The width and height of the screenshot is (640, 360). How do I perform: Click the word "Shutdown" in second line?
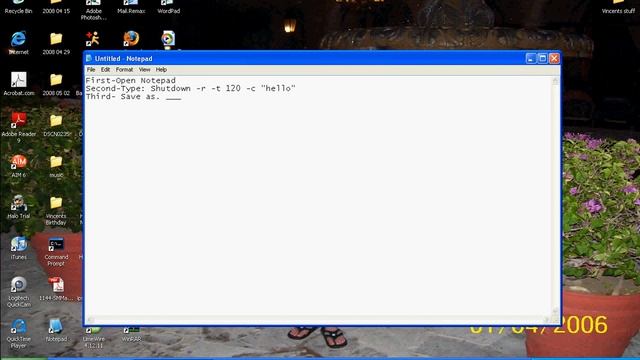(x=171, y=89)
